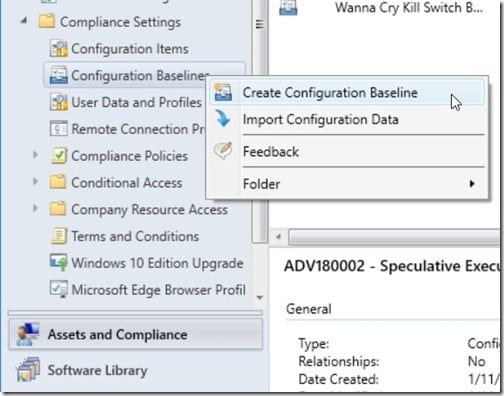Select Conditional Access tree item
The height and width of the screenshot is (396, 504).
(127, 183)
